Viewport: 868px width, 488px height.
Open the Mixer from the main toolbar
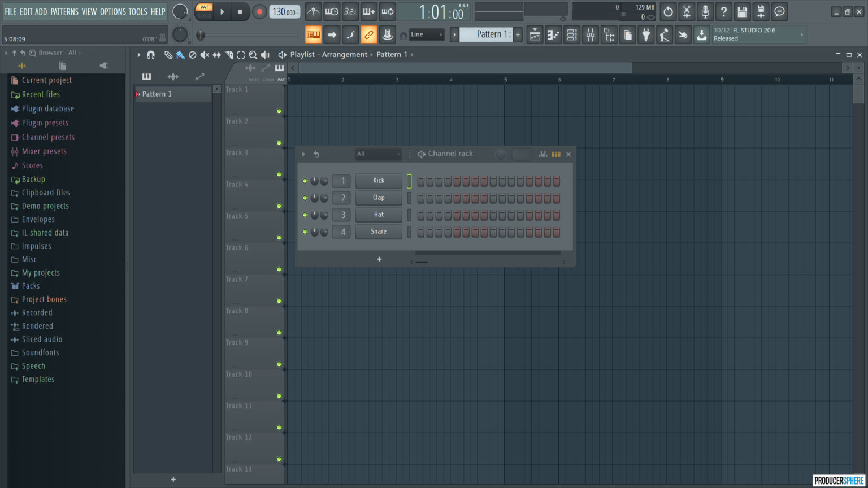pos(590,34)
